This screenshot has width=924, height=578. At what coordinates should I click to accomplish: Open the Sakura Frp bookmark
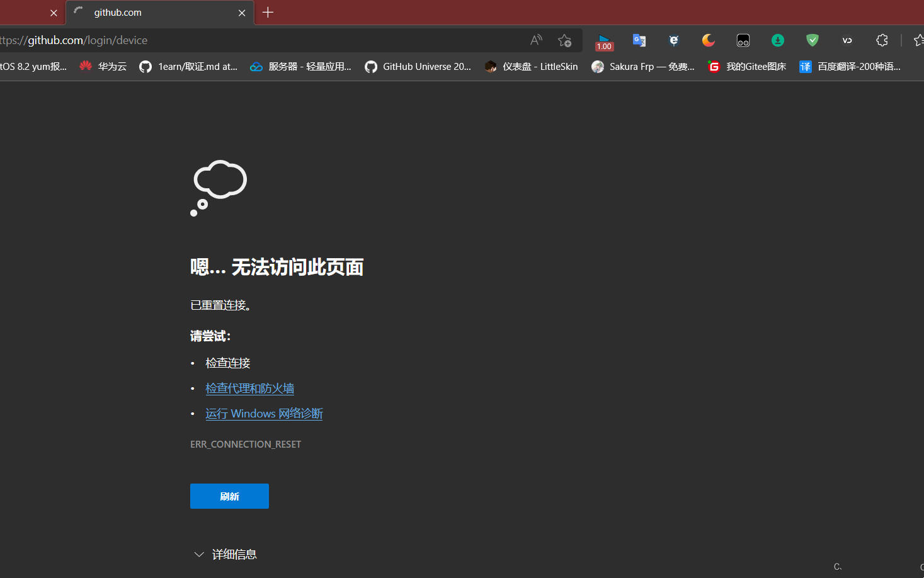642,67
